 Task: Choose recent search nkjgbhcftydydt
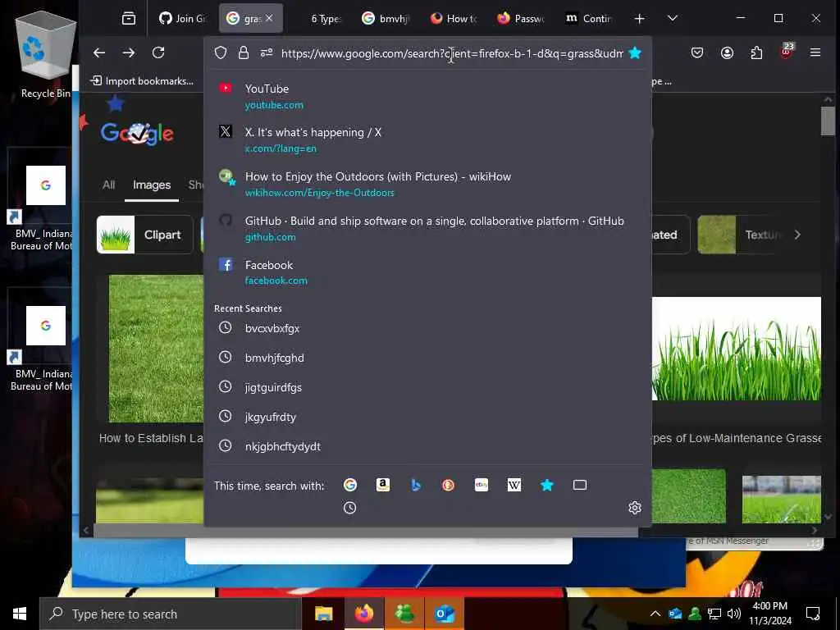click(427, 445)
